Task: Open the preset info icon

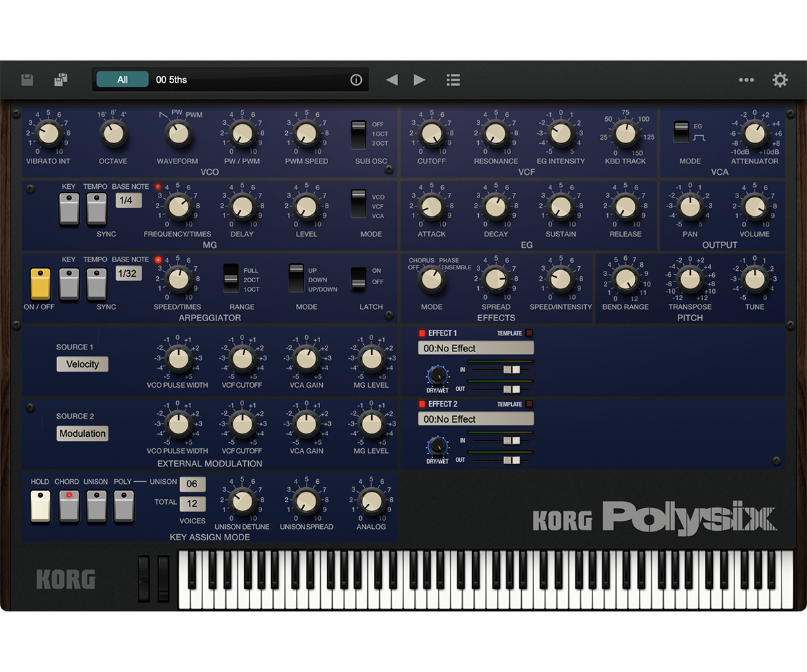Action: click(356, 80)
